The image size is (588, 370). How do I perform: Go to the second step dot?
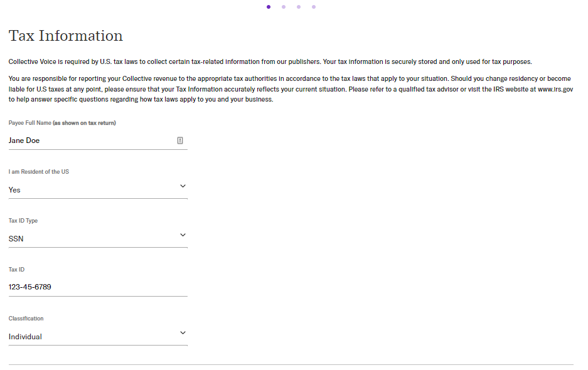coord(284,7)
